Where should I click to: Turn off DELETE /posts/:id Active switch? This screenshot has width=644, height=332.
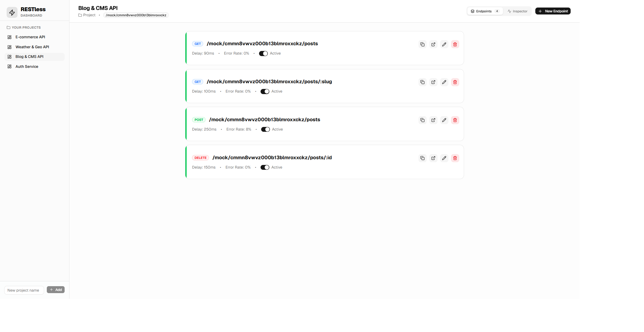[x=265, y=168]
